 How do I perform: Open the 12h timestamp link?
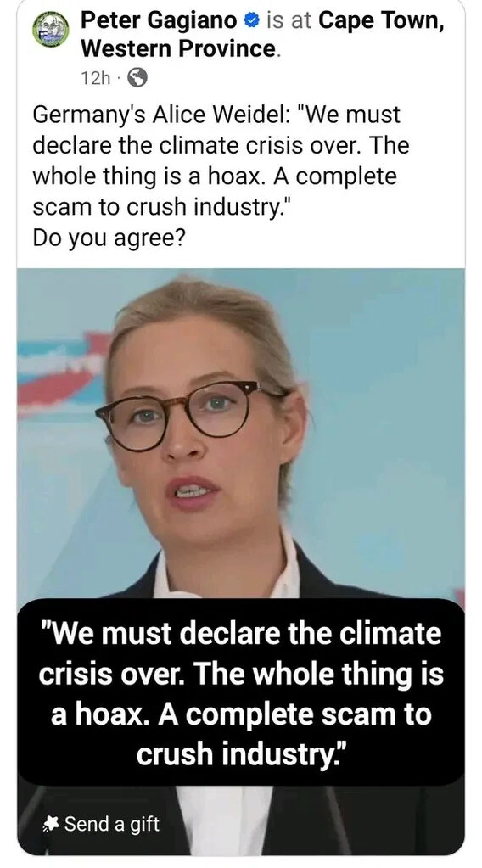click(96, 79)
